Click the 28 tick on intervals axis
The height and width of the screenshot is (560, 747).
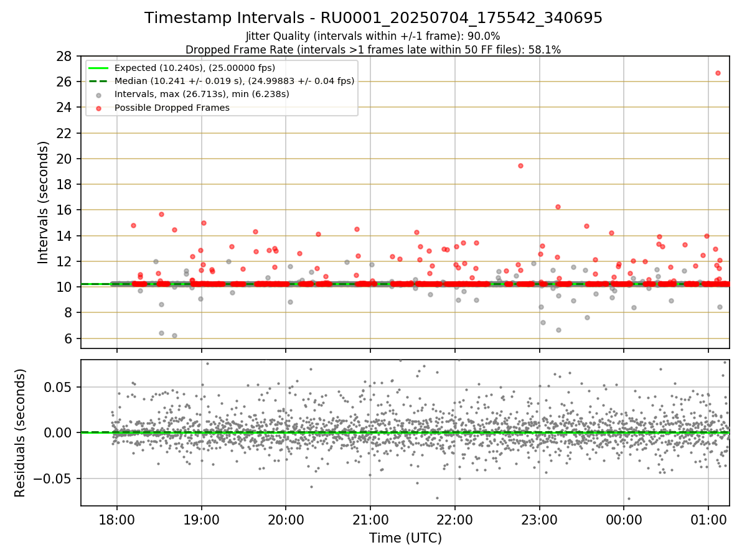click(65, 56)
